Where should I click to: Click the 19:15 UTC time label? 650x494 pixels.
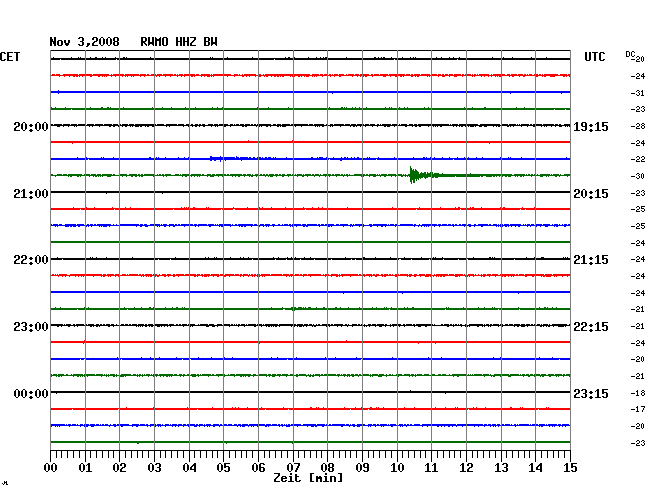pyautogui.click(x=591, y=126)
